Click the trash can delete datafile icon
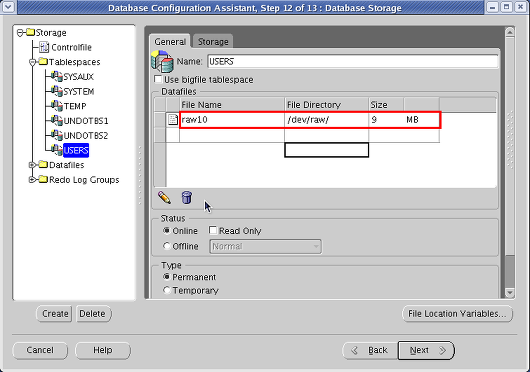Screen dimensions: 530x372 click(x=187, y=197)
